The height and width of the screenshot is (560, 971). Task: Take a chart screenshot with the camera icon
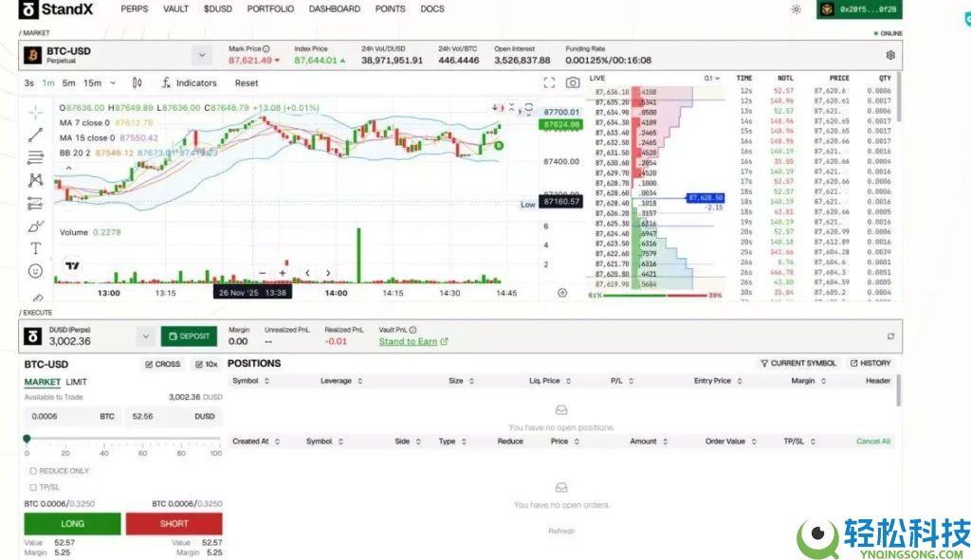pos(575,82)
